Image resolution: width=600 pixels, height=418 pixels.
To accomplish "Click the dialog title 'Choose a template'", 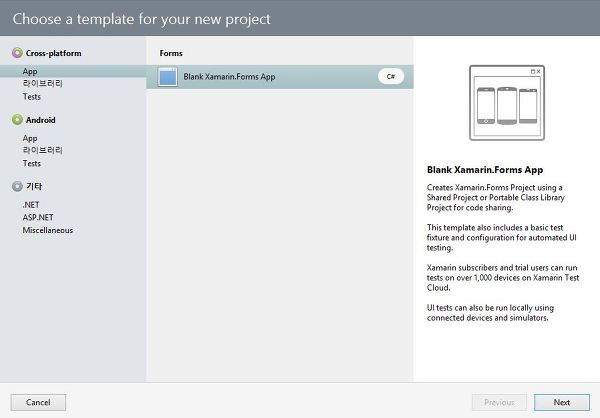I will (x=142, y=19).
